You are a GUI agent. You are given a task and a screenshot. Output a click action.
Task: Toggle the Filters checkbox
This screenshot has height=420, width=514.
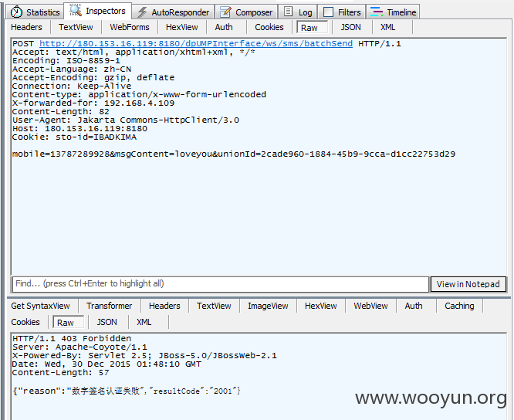pyautogui.click(x=328, y=12)
